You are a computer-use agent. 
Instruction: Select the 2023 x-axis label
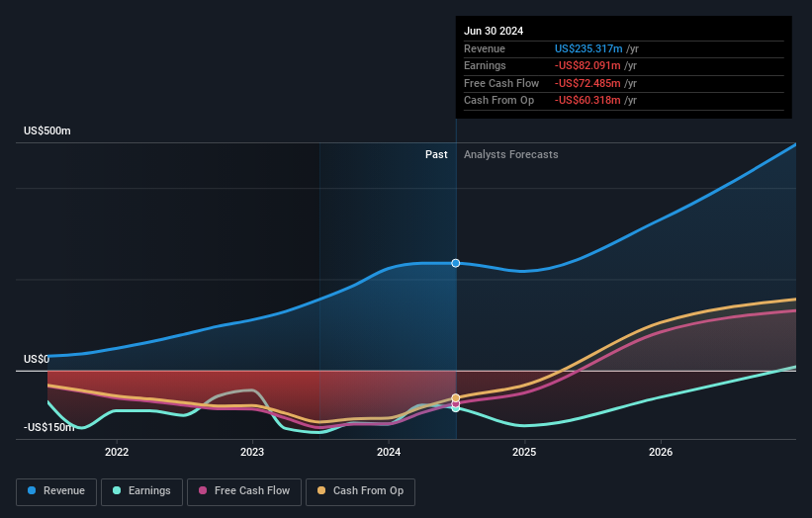(x=252, y=453)
